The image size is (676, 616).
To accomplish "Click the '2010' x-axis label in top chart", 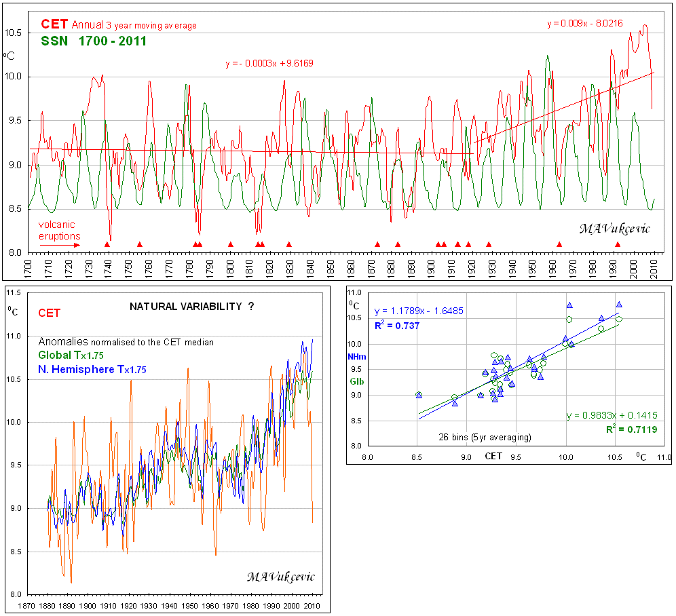I will point(654,269).
